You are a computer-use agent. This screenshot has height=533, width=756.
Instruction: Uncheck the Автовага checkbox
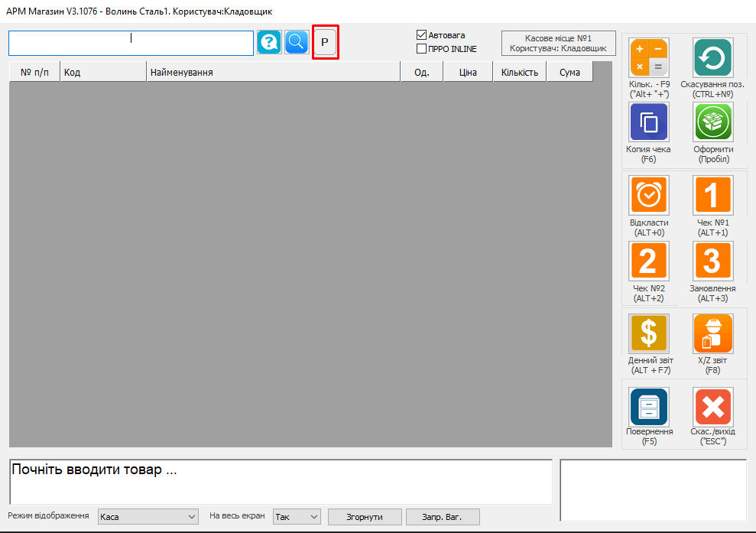(x=421, y=35)
